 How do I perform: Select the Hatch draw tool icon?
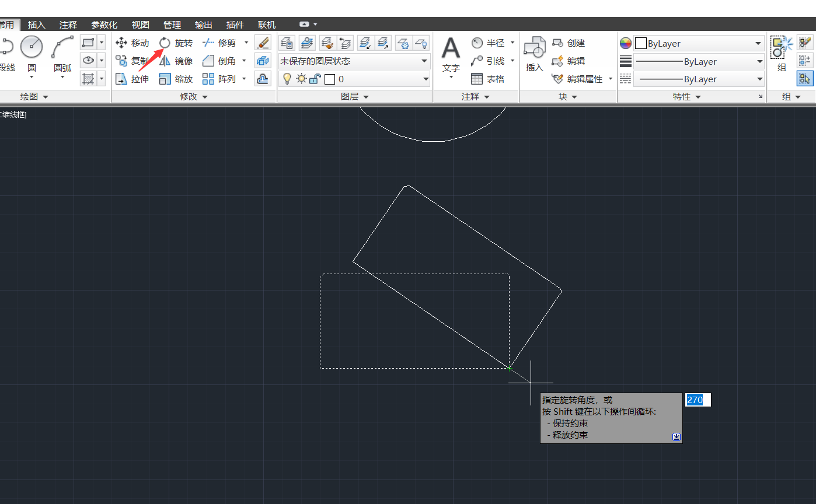(88, 79)
